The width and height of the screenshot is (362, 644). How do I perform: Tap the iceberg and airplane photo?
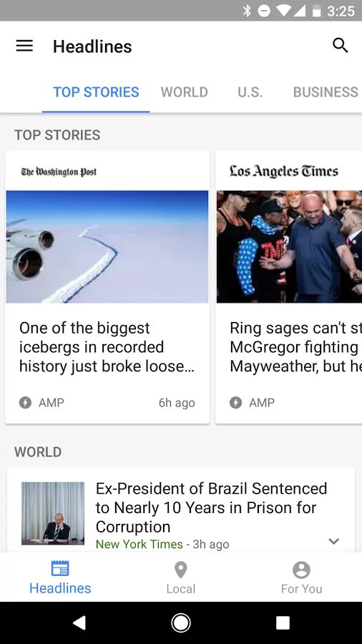pos(107,247)
